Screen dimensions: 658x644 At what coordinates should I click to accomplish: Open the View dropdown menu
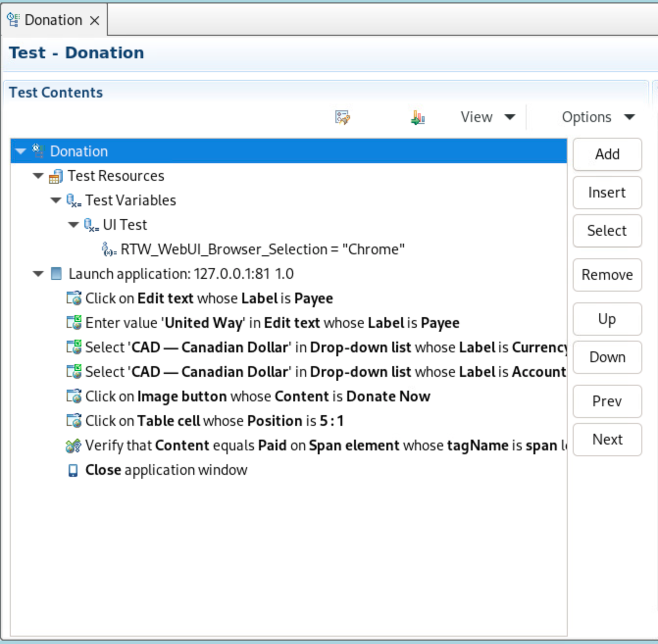click(487, 117)
